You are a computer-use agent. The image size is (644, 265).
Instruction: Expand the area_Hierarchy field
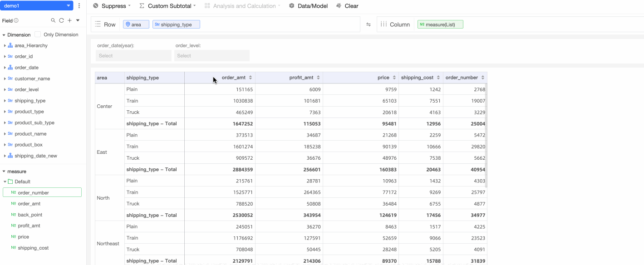point(5,45)
